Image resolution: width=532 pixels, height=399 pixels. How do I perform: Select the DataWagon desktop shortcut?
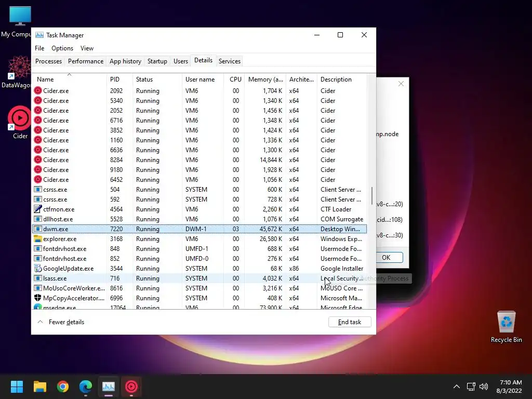click(x=18, y=72)
